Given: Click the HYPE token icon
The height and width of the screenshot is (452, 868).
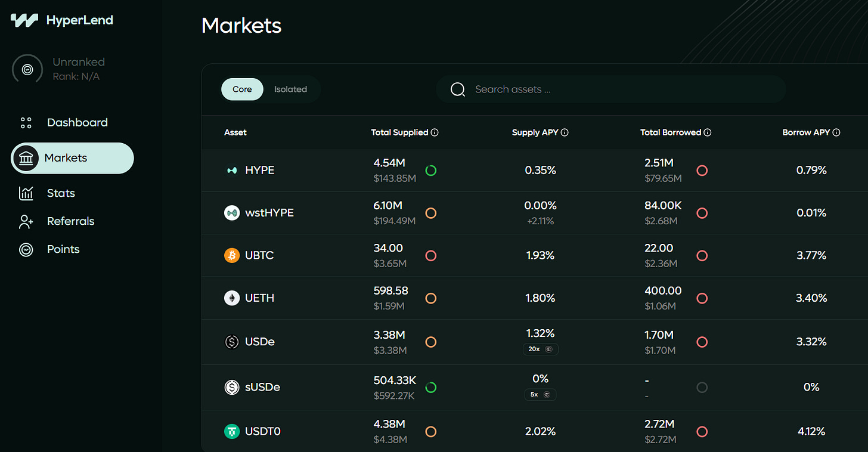Looking at the screenshot, I should pyautogui.click(x=232, y=171).
